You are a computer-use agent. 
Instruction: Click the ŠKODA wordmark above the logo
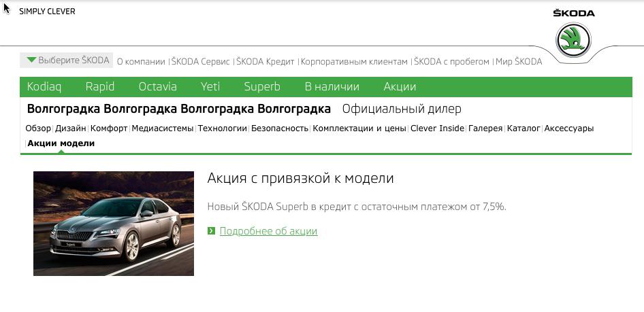coord(574,13)
